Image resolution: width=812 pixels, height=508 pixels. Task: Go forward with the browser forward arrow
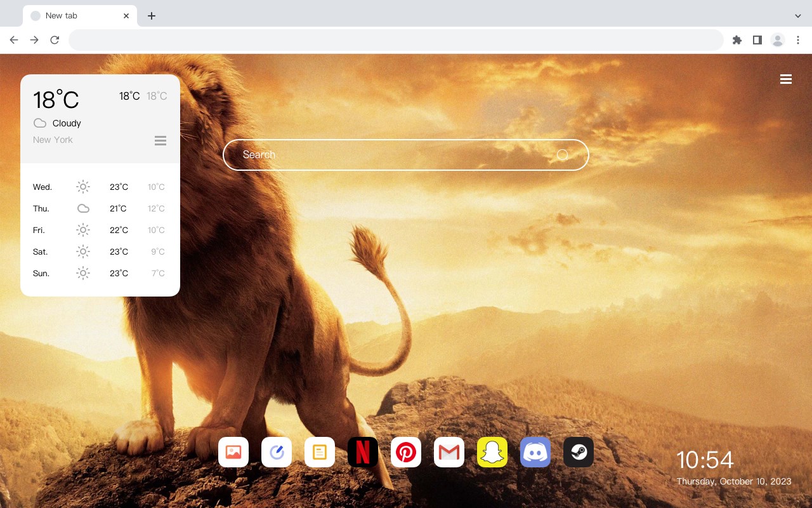[x=34, y=40]
